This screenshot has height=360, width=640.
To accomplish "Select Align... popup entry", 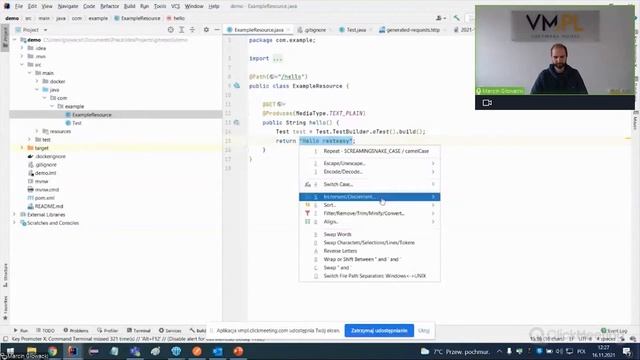I will (x=369, y=222).
